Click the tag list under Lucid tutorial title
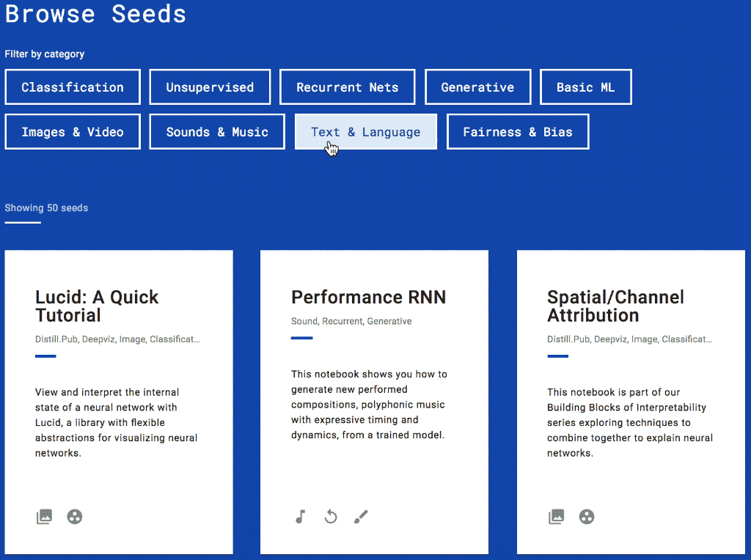Image resolution: width=751 pixels, height=560 pixels. [x=117, y=339]
